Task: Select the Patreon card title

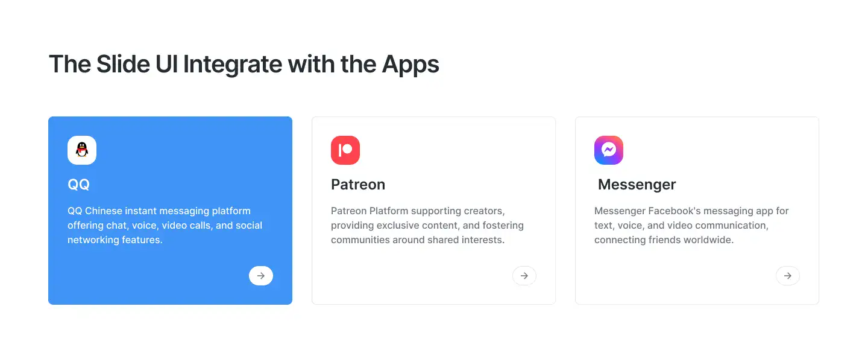Action: (358, 185)
